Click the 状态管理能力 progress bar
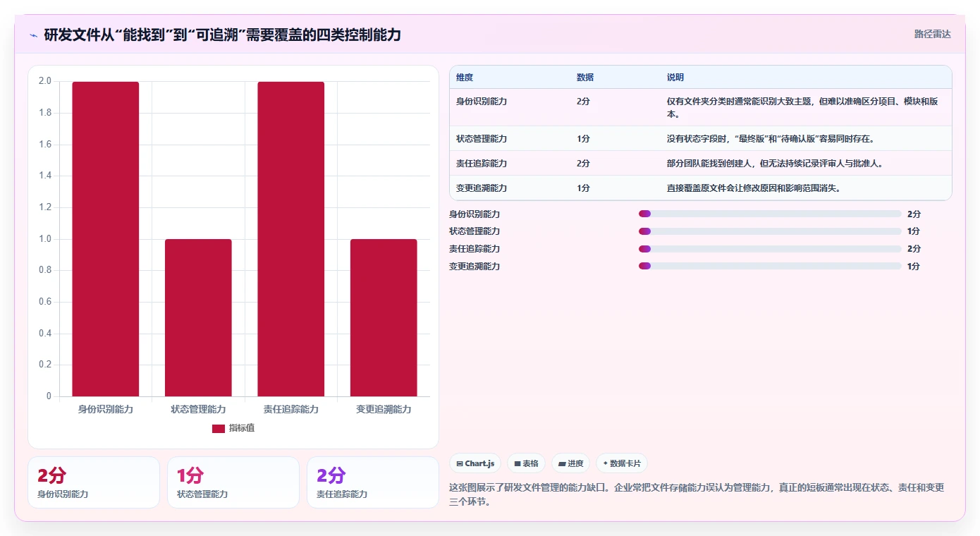 [x=770, y=231]
